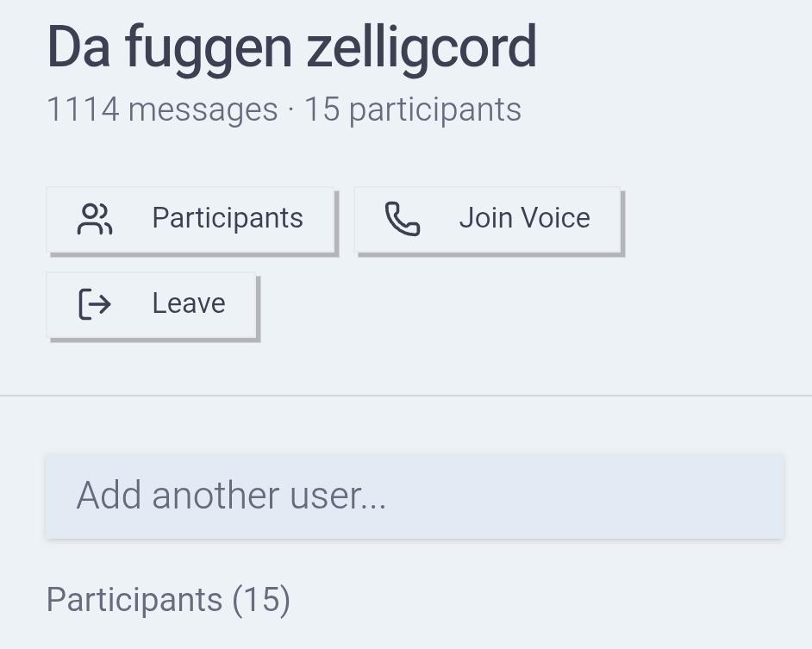Image resolution: width=812 pixels, height=649 pixels.
Task: Start a voice call via phone icon
Action: pyautogui.click(x=402, y=219)
